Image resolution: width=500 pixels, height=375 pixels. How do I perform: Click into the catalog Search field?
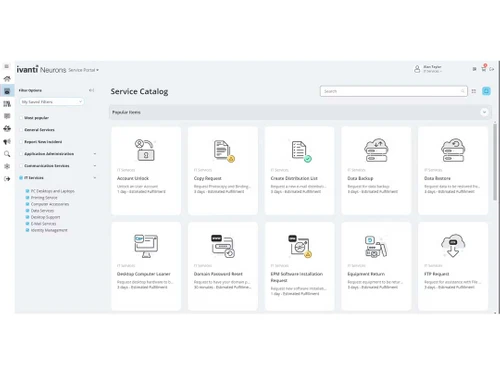click(394, 91)
